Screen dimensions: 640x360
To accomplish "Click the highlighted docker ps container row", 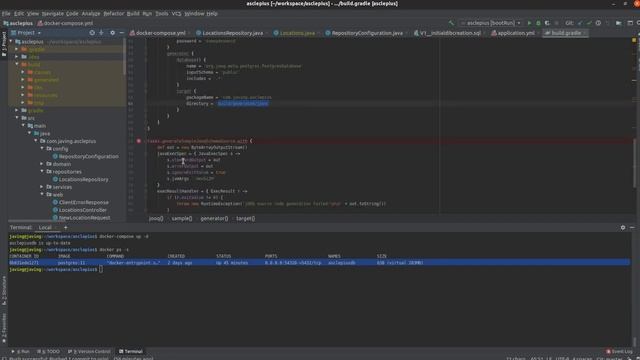I will (319, 263).
